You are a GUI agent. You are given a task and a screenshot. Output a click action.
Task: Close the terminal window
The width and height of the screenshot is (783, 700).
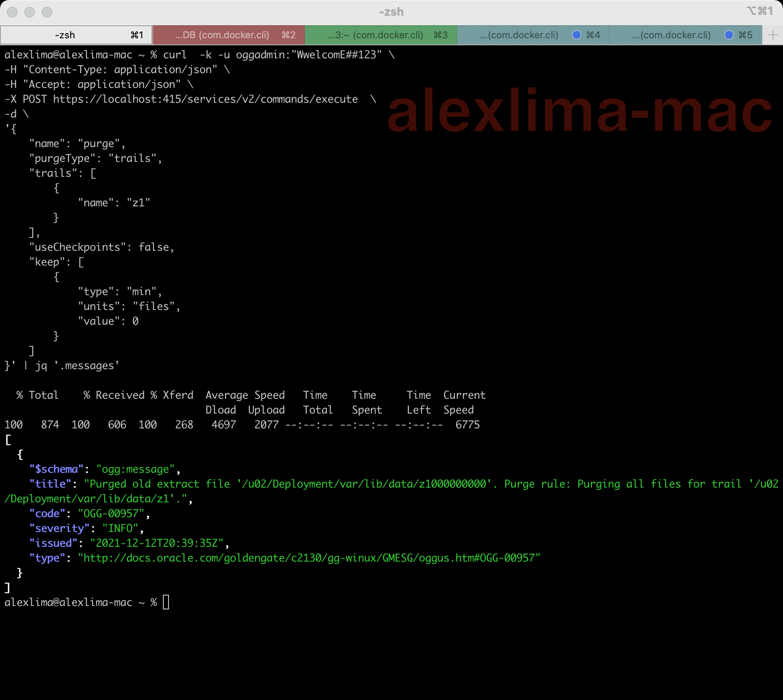[12, 12]
